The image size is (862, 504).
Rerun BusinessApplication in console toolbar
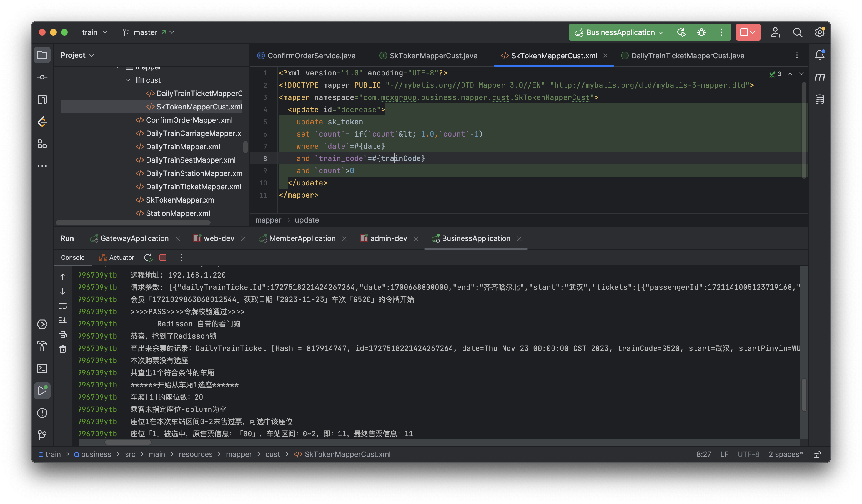pyautogui.click(x=148, y=258)
